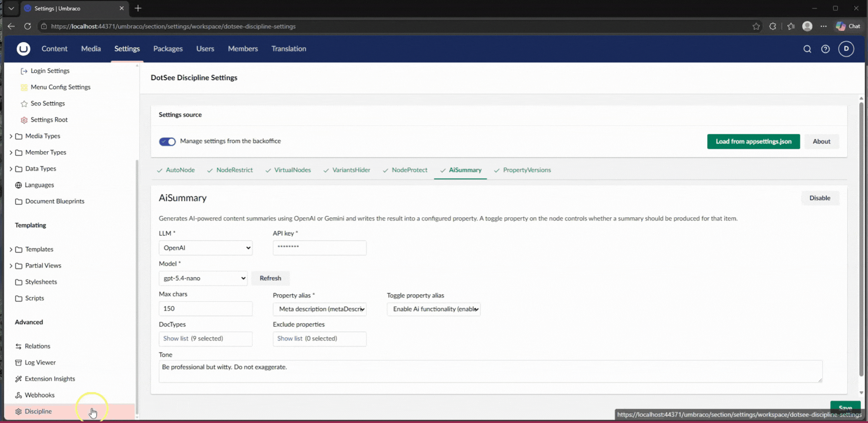Switch to the NodeRestrict tab

pos(230,170)
